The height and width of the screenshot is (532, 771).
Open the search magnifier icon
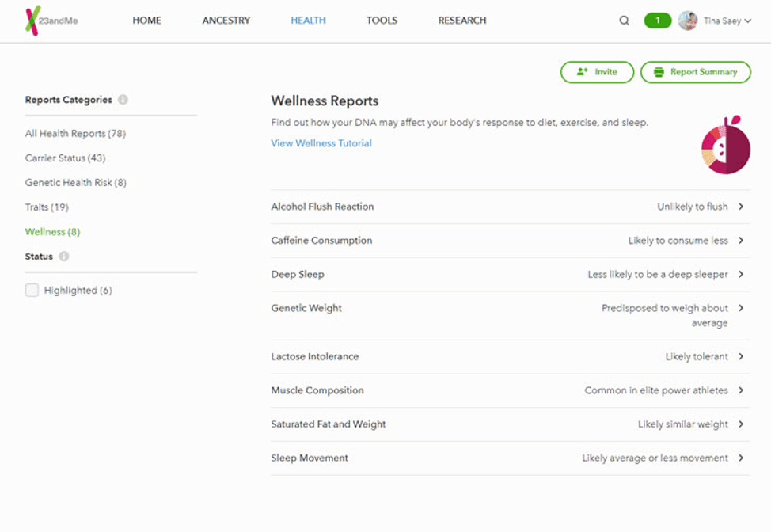pos(625,21)
